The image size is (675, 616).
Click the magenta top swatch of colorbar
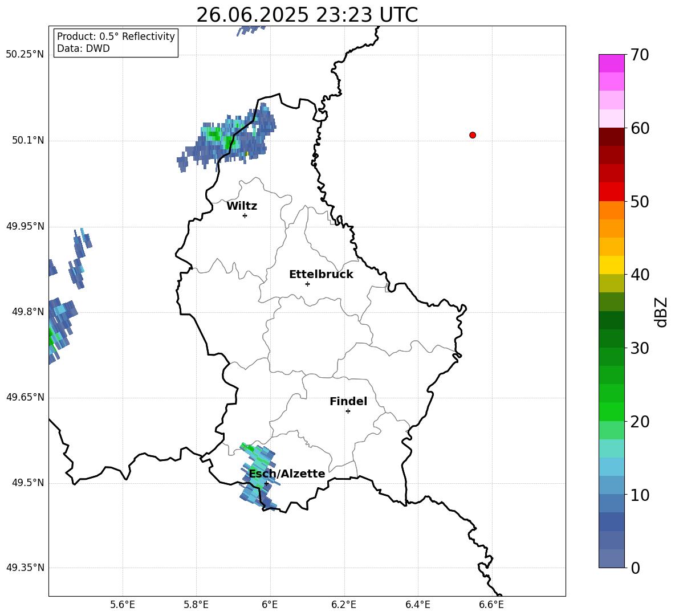pyautogui.click(x=612, y=63)
